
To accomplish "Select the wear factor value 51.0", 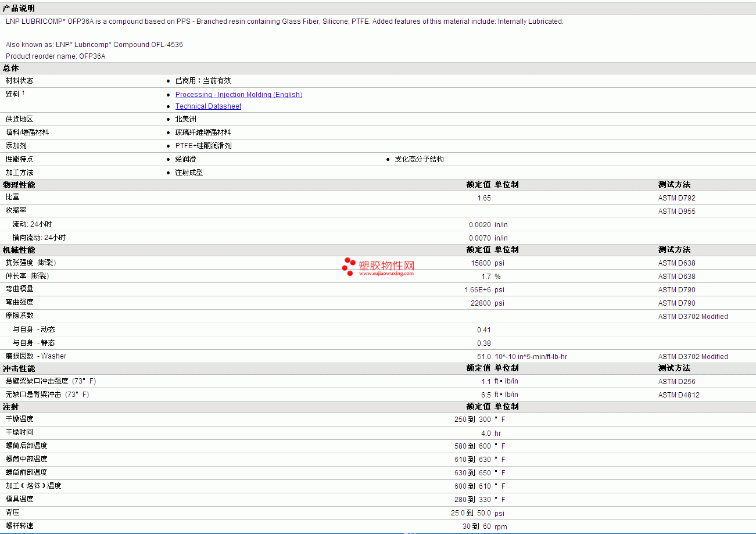I will (484, 357).
